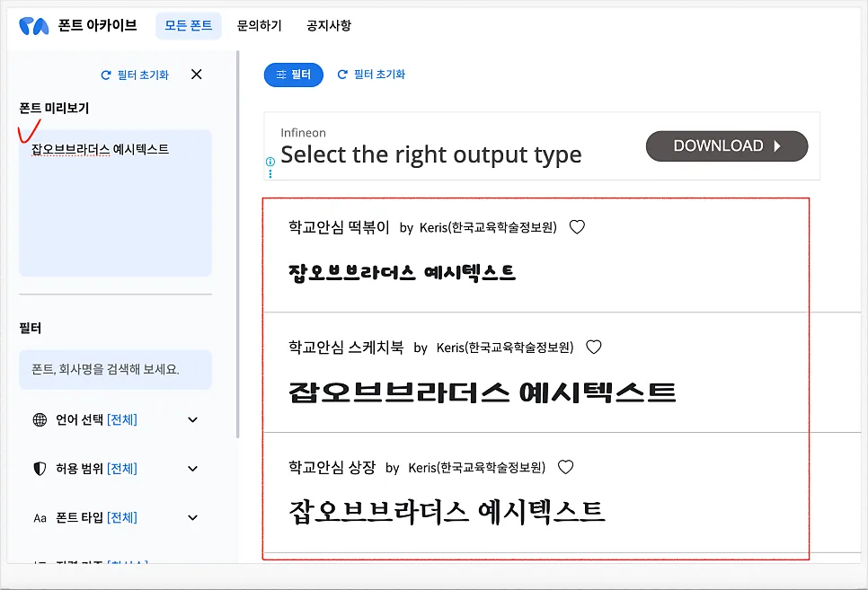Open the 학교안심 상장 font title

[x=332, y=467]
